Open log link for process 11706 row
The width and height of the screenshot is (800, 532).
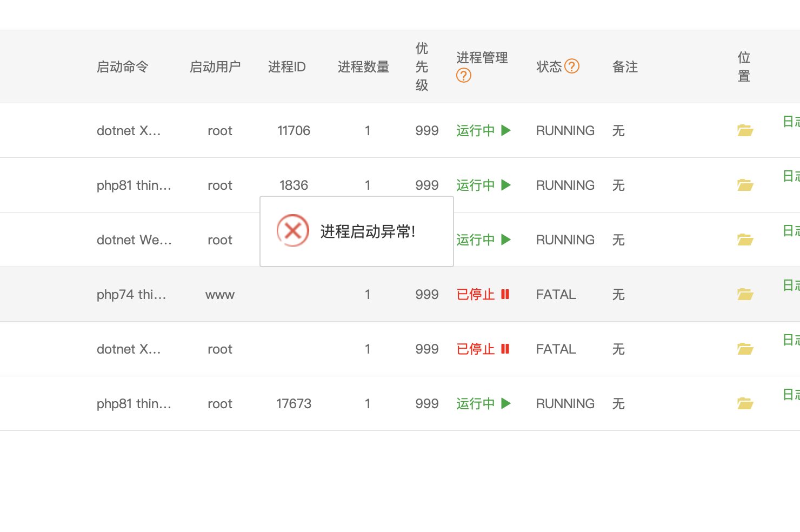[x=791, y=121]
